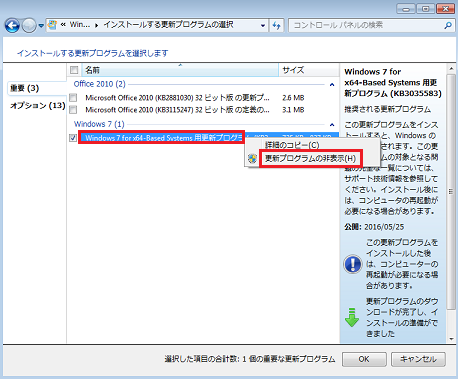Click the shield icon in context menu
Viewport: 458px width, 379px height.
click(253, 159)
